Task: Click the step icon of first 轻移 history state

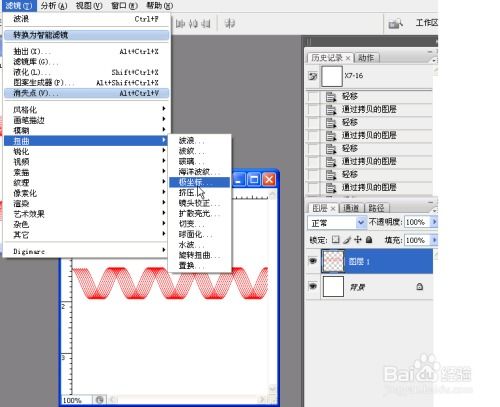Action: pos(331,97)
